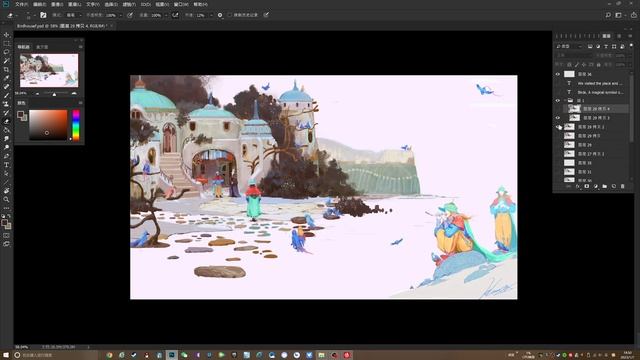This screenshot has width=640, height=360.
Task: Select the Crop tool
Action: pos(6,69)
